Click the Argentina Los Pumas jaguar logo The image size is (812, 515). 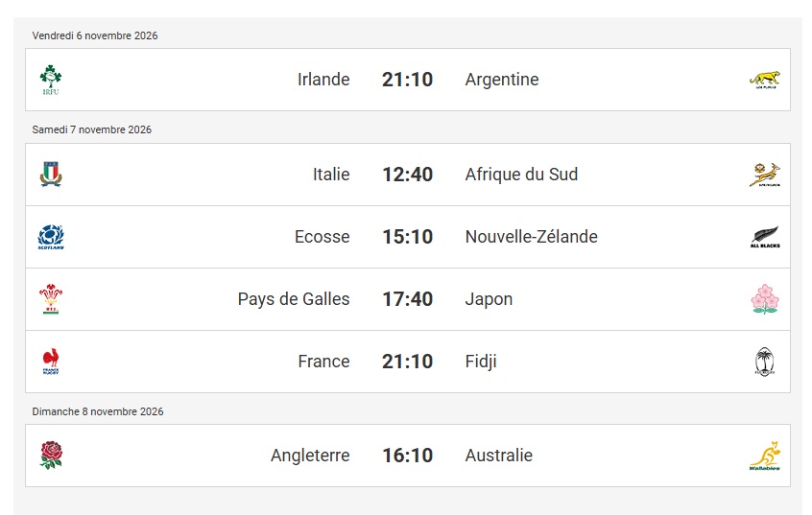tap(765, 81)
